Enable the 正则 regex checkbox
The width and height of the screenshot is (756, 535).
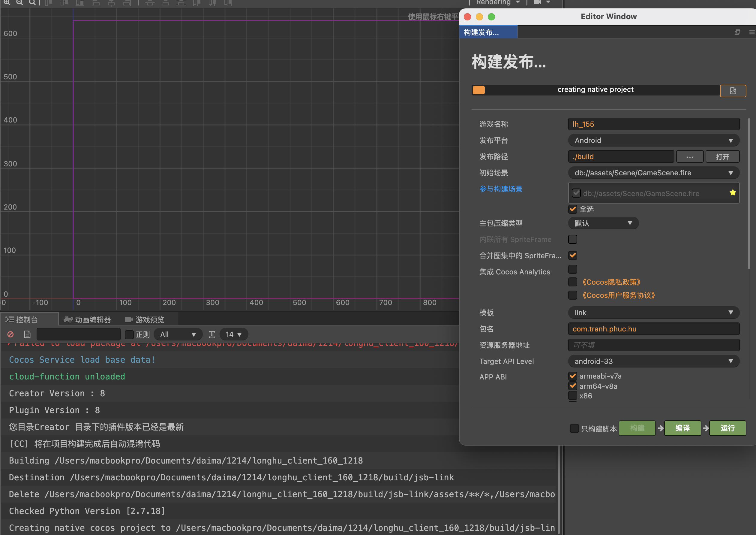tap(129, 334)
